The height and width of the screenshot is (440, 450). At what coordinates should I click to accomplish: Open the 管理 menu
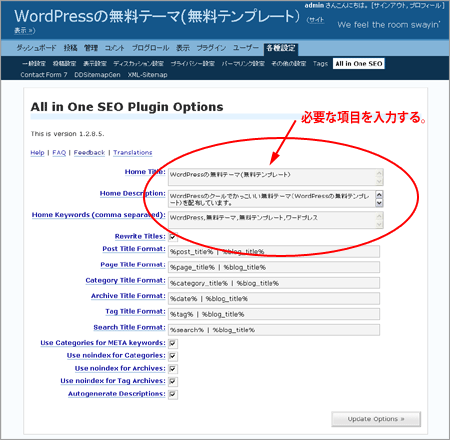click(x=91, y=48)
